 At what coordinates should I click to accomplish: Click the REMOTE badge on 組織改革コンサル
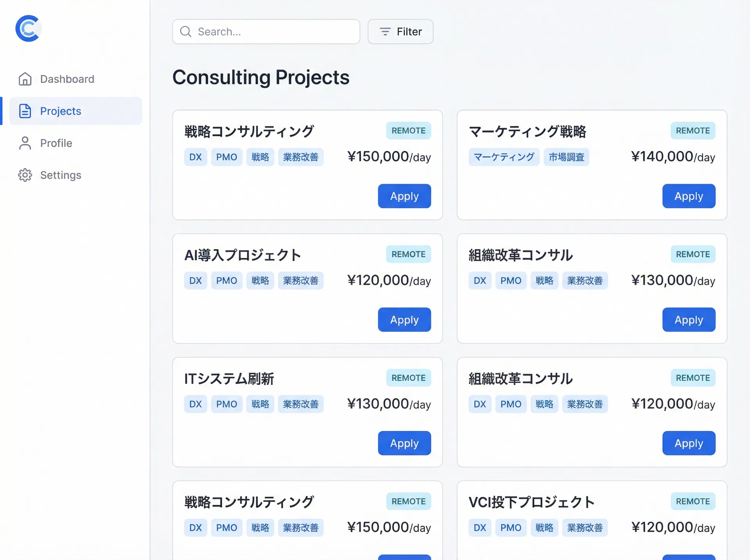click(x=693, y=254)
